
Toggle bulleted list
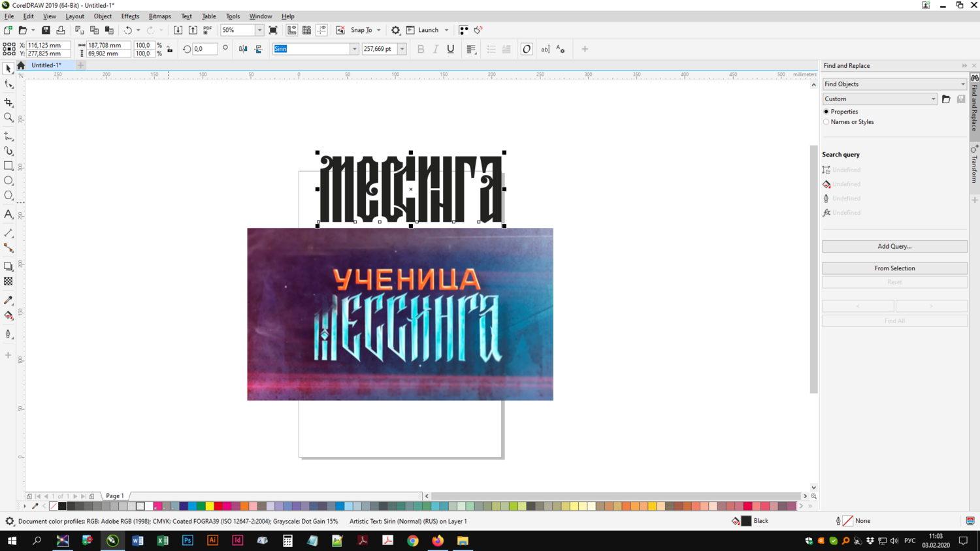(x=491, y=49)
